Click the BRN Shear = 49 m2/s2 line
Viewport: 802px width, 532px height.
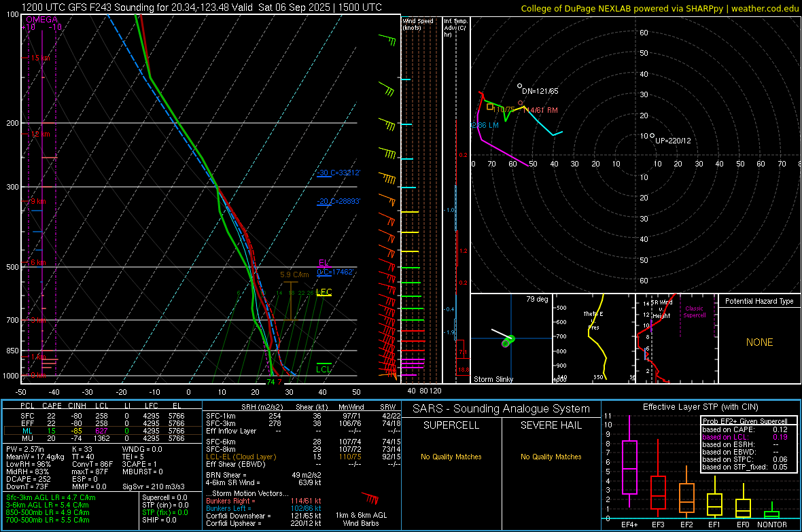pyautogui.click(x=264, y=475)
